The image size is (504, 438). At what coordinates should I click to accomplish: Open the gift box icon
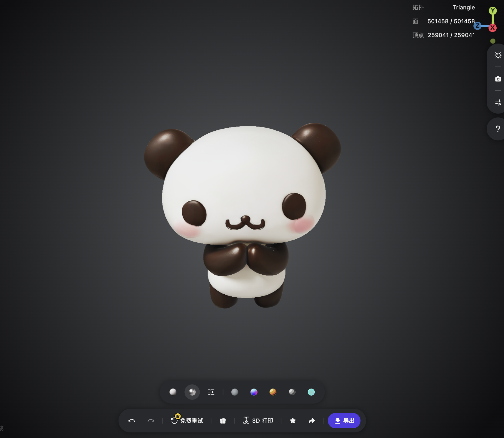(223, 421)
